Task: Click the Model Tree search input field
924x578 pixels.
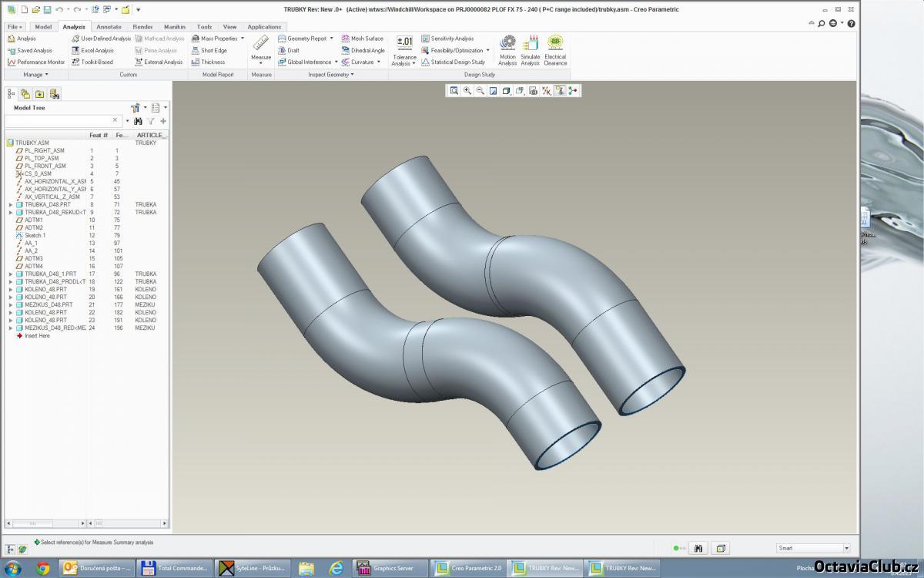Action: (x=59, y=121)
